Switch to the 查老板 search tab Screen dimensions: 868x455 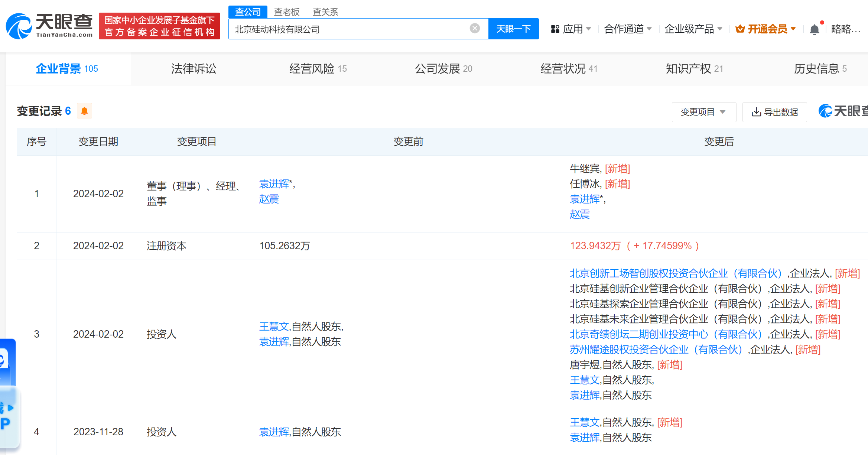coord(286,12)
